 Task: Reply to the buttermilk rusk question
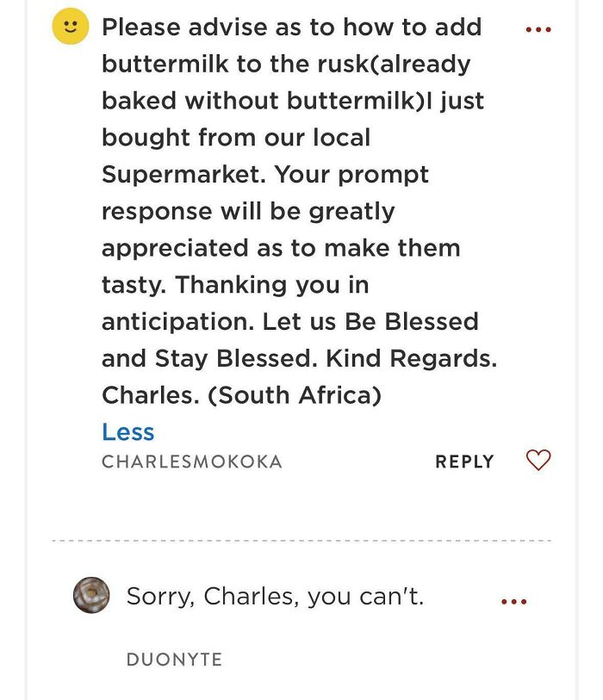point(465,461)
